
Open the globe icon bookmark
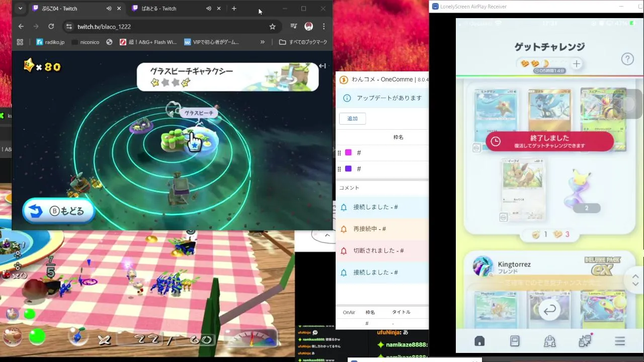[x=109, y=42]
